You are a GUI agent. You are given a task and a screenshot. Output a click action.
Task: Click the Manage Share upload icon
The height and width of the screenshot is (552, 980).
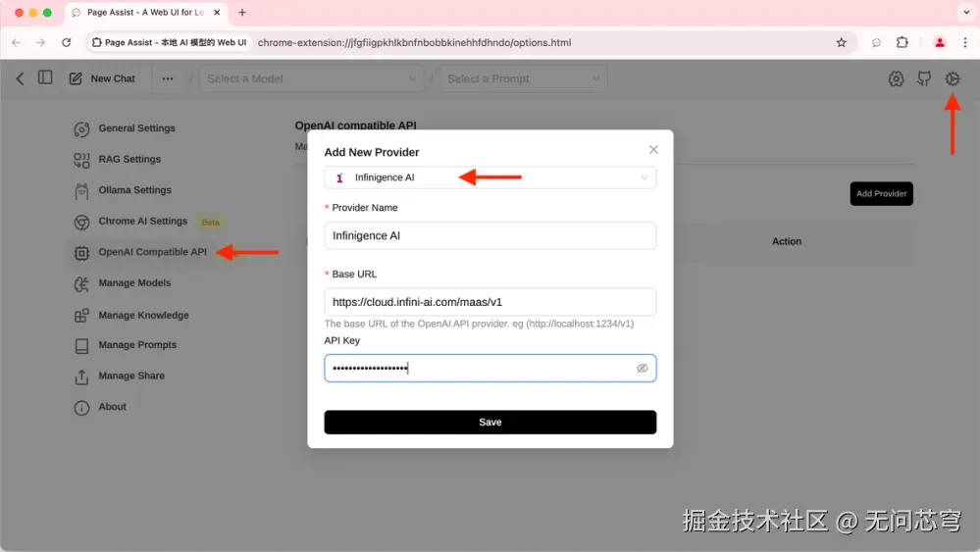(x=81, y=376)
